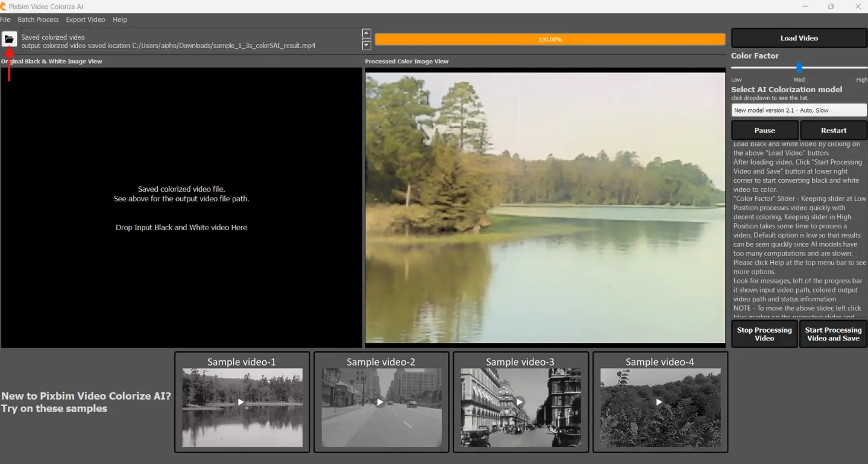The height and width of the screenshot is (464, 868).
Task: Click the Load Video button
Action: (799, 38)
